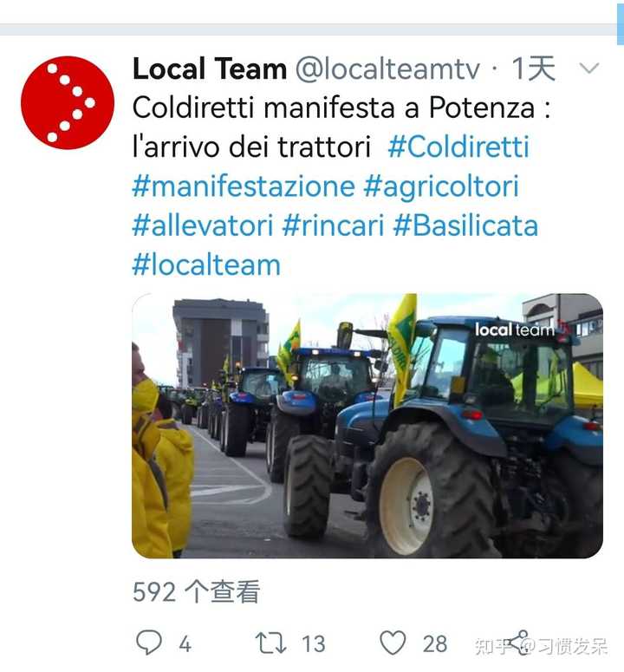
Task: Expand the tweet options chevron
Action: pos(588,69)
